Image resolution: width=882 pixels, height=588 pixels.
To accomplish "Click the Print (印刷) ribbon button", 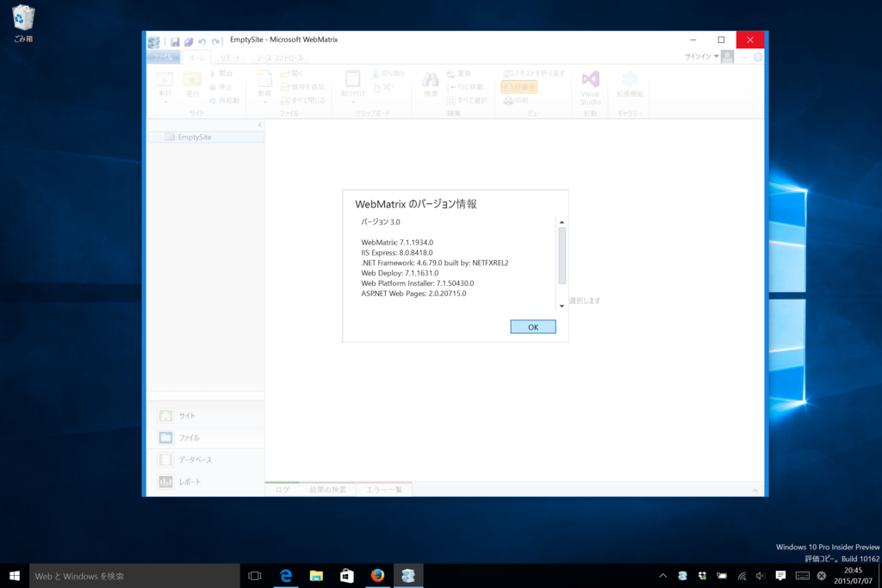I will (x=516, y=101).
